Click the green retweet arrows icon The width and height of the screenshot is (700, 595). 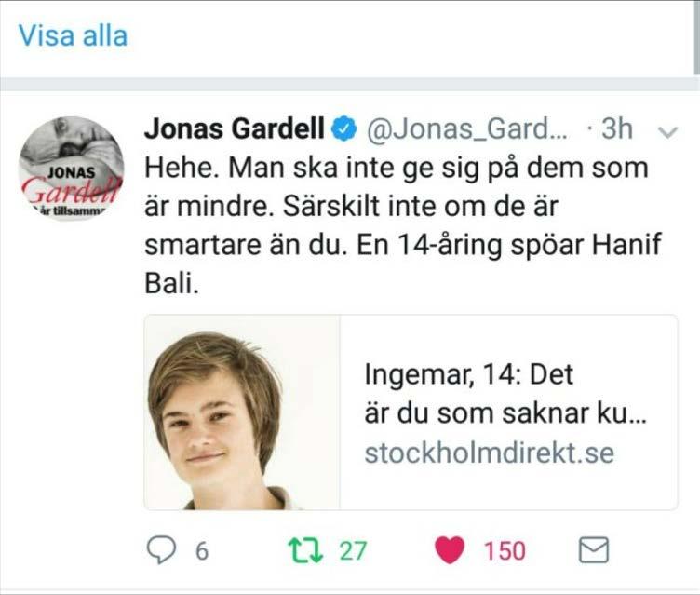point(306,550)
